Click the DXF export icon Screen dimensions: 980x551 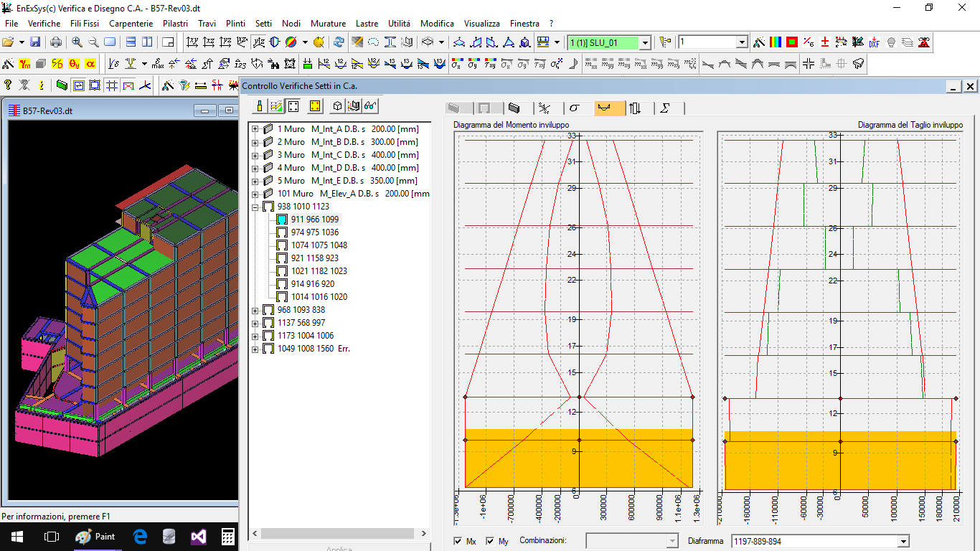pyautogui.click(x=874, y=42)
